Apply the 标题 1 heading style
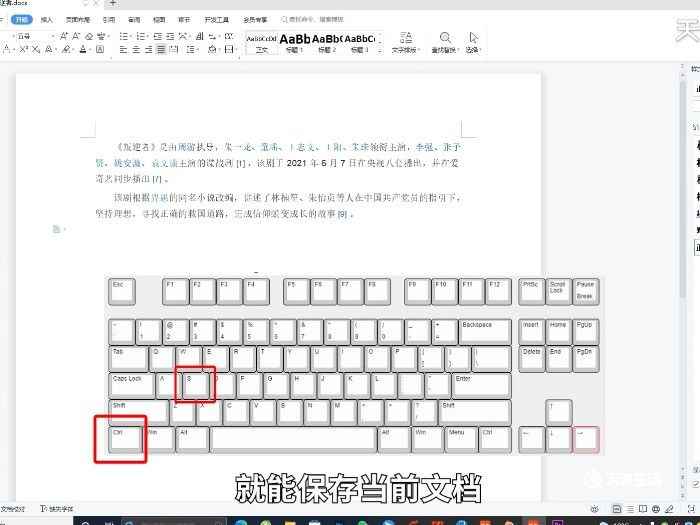 [x=295, y=43]
